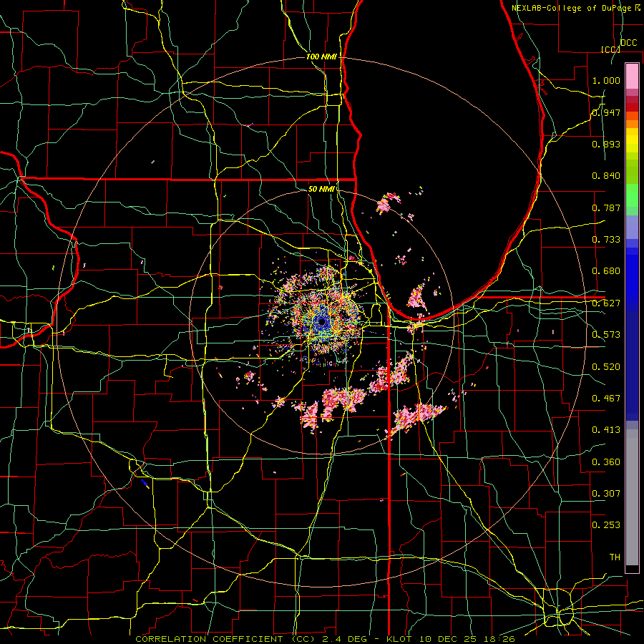This screenshot has width=644, height=644.
Task: Click the 0.787 scale value
Action: pyautogui.click(x=606, y=208)
